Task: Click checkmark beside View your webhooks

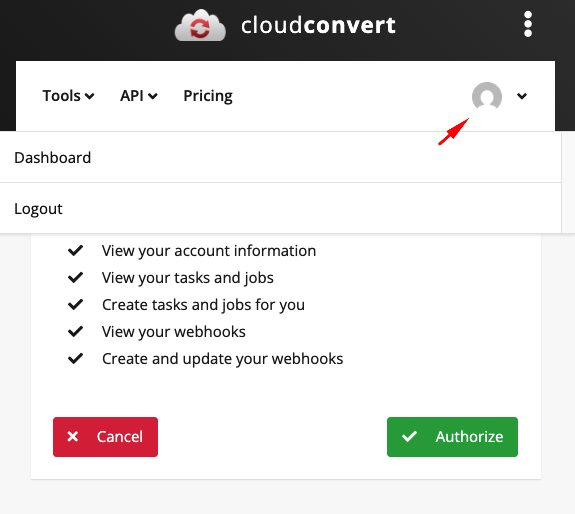Action: pyautogui.click(x=76, y=331)
